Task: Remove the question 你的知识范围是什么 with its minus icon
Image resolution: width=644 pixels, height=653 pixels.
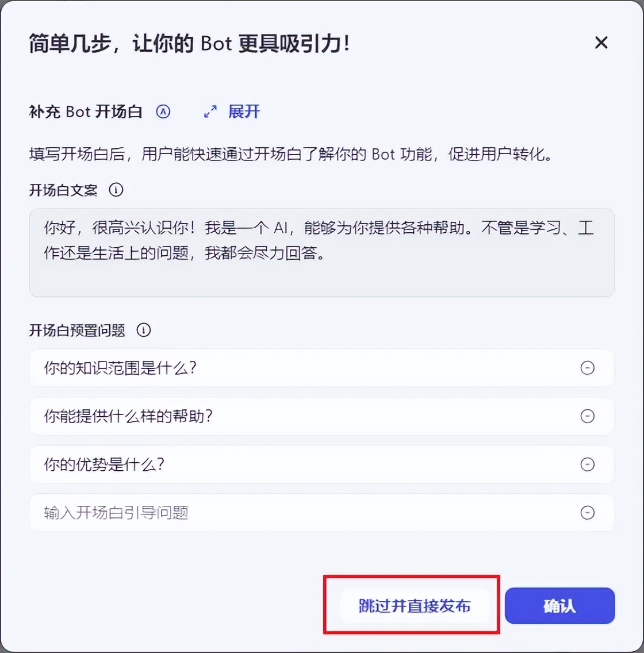Action: click(587, 368)
